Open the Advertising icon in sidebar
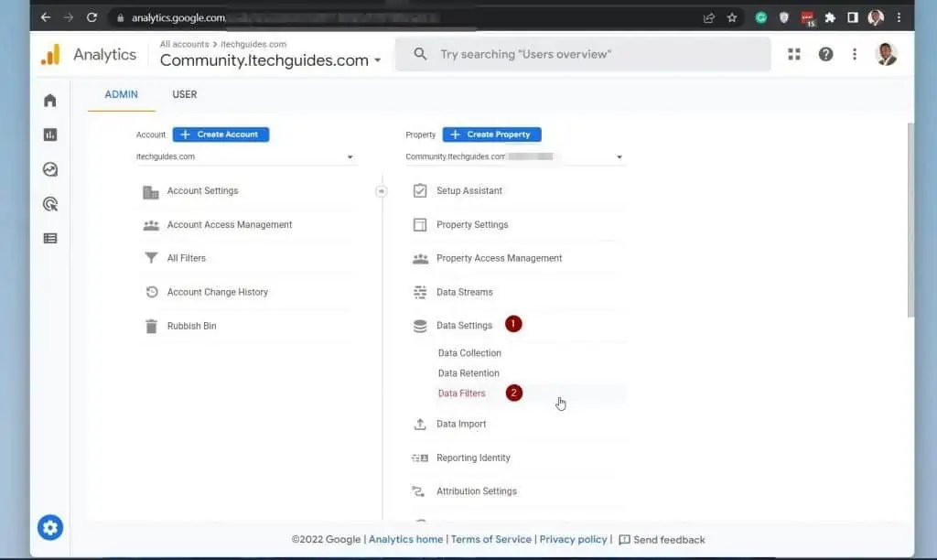This screenshot has height=560, width=937. [x=50, y=204]
